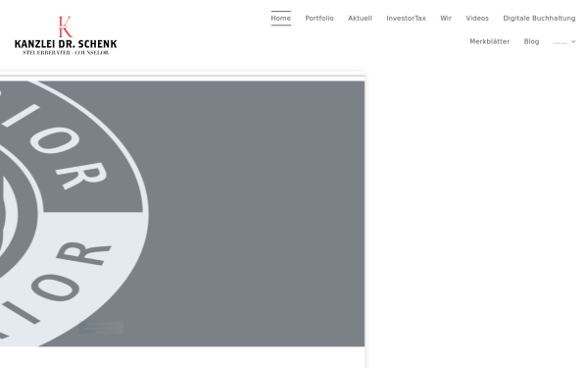Image resolution: width=588 pixels, height=368 pixels.
Task: Click the Kanzlei Dr. Schenk logo
Action: (66, 35)
